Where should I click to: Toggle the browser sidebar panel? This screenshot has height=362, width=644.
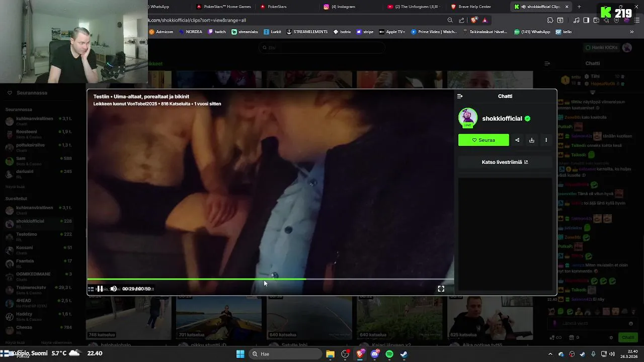(586, 20)
